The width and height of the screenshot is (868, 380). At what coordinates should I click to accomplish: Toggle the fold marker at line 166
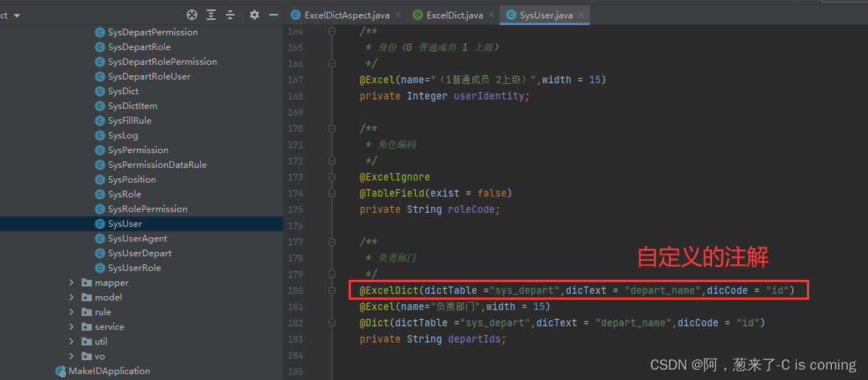pos(332,64)
